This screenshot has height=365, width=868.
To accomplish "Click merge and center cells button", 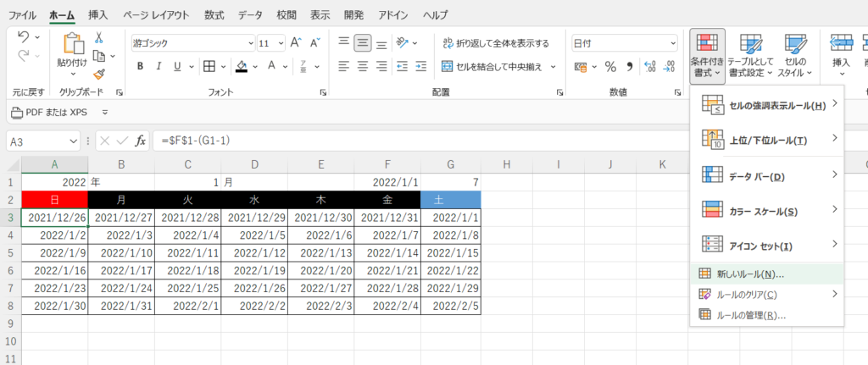I will click(498, 66).
